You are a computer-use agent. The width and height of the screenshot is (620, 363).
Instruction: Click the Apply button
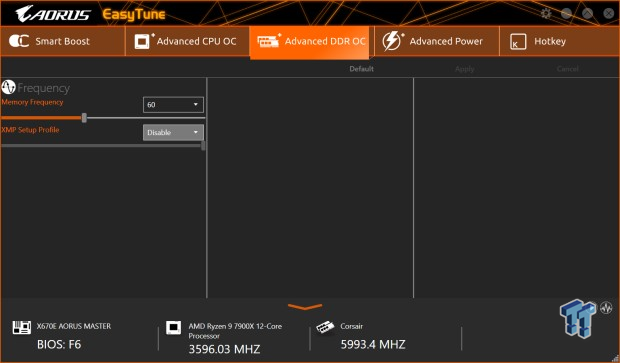[x=465, y=69]
